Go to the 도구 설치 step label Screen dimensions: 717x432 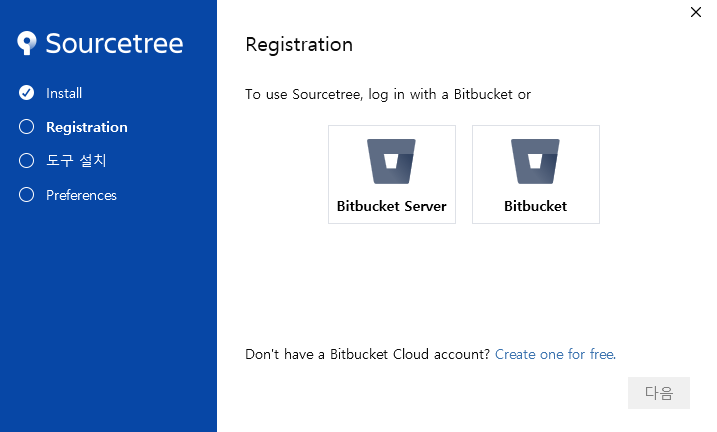(76, 160)
